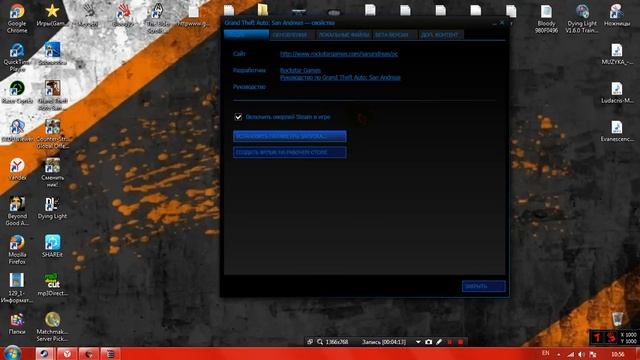This screenshot has width=640, height=360.
Task: Click the Close button in properties dialog
Action: click(x=484, y=287)
